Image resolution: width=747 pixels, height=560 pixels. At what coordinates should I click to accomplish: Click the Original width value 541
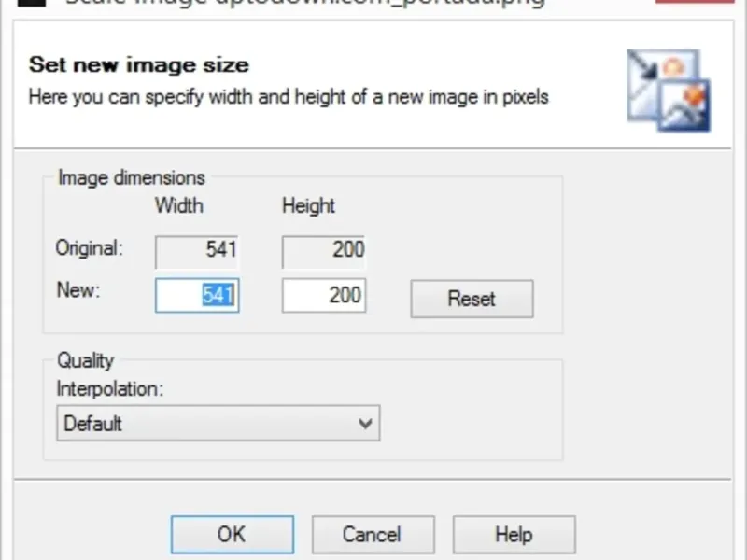click(197, 252)
